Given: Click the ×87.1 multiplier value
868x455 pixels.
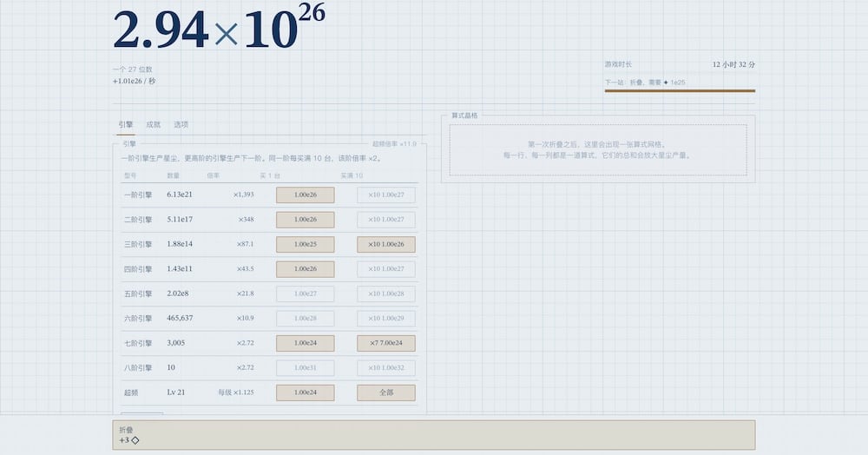Looking at the screenshot, I should coord(246,244).
